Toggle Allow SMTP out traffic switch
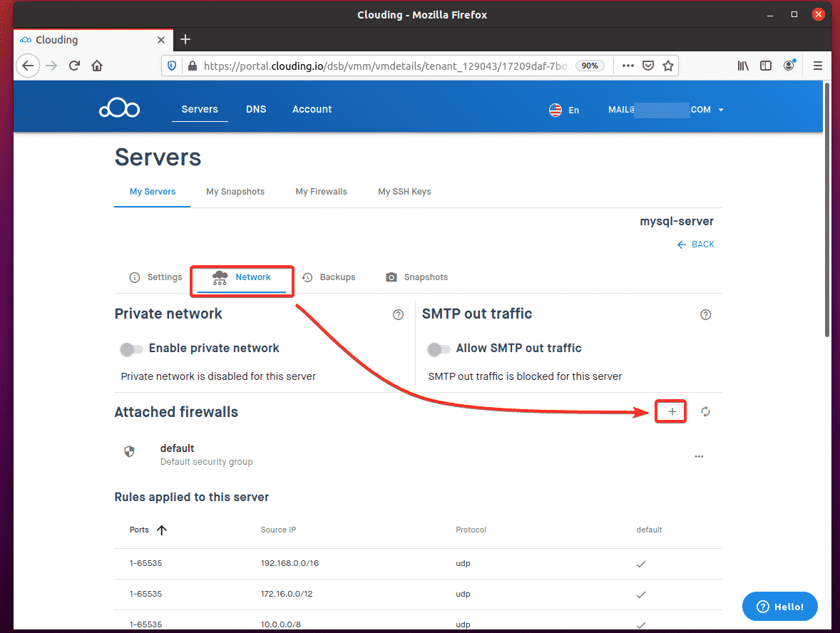 click(439, 349)
